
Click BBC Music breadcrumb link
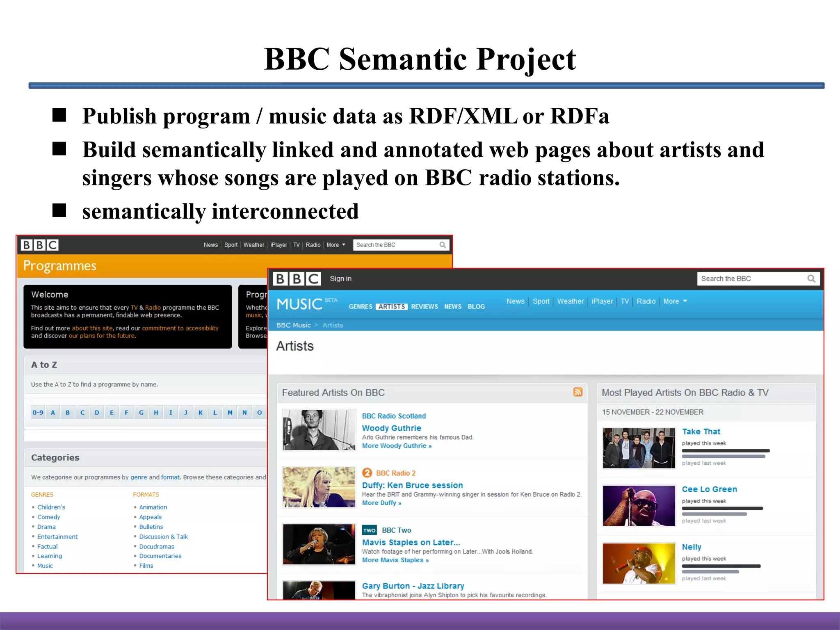(x=293, y=325)
